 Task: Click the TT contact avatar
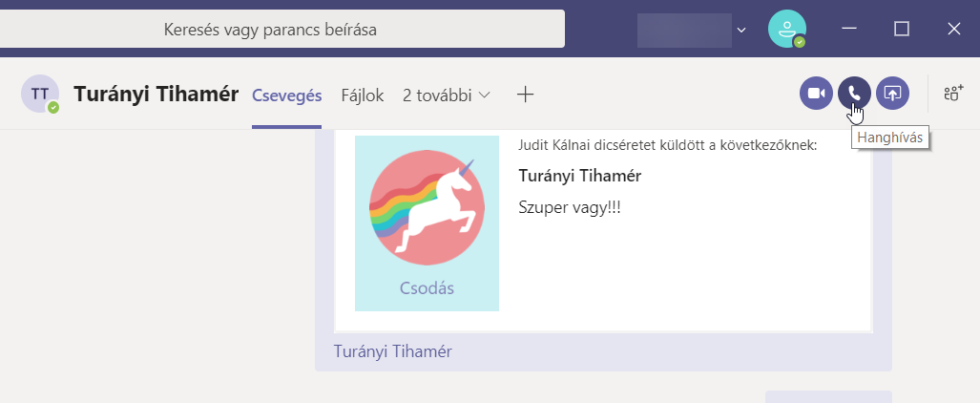(40, 94)
